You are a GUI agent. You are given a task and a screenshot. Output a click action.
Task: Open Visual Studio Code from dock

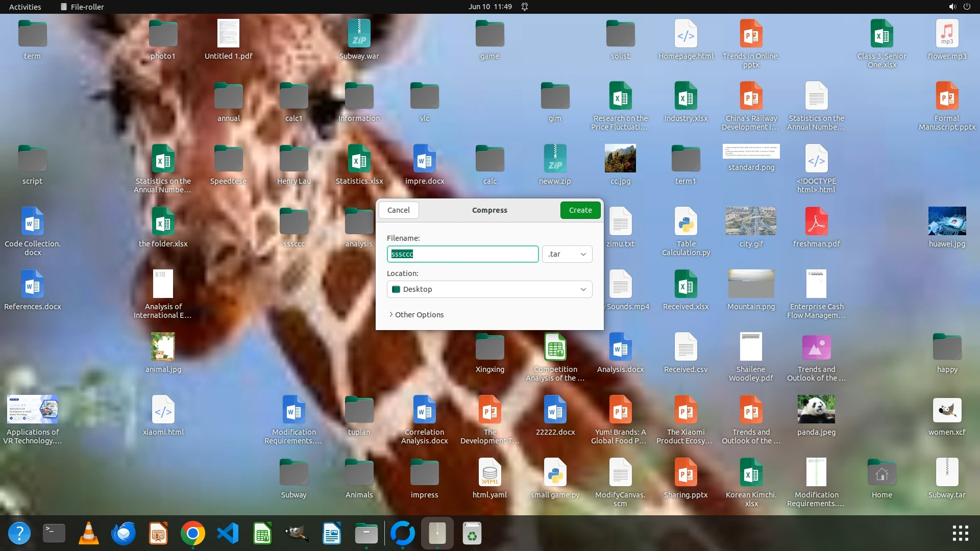pos(228,534)
